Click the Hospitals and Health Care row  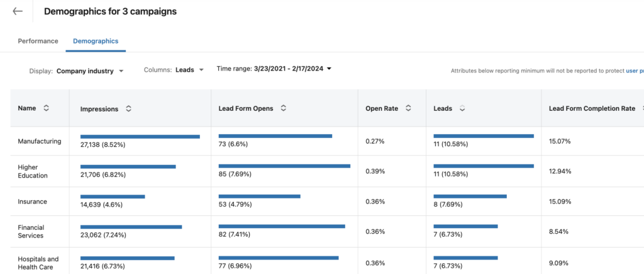(38, 263)
